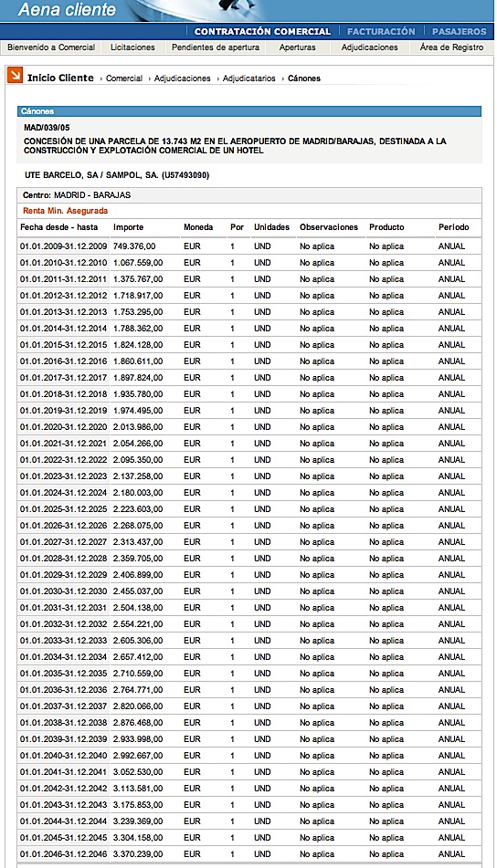Open the Contratación Comercial section
The width and height of the screenshot is (497, 868).
pyautogui.click(x=262, y=32)
